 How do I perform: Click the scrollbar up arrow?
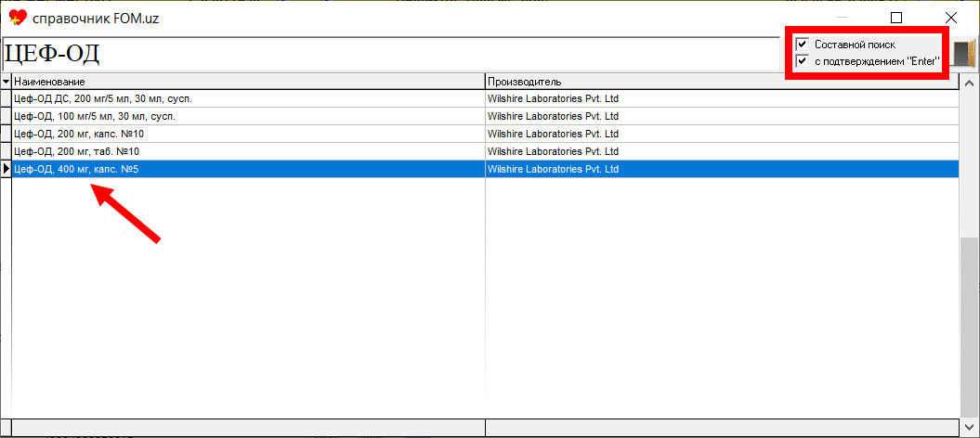pos(970,83)
